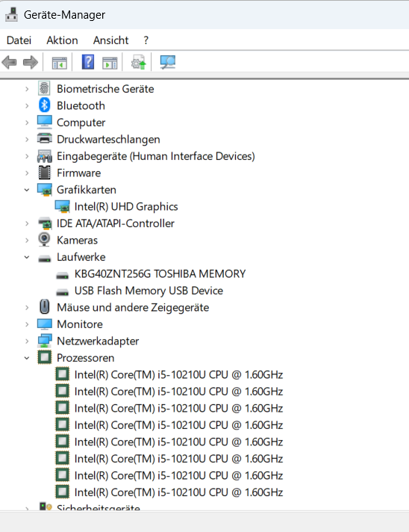Open the Ansicht menu
The height and width of the screenshot is (532, 409).
point(110,40)
